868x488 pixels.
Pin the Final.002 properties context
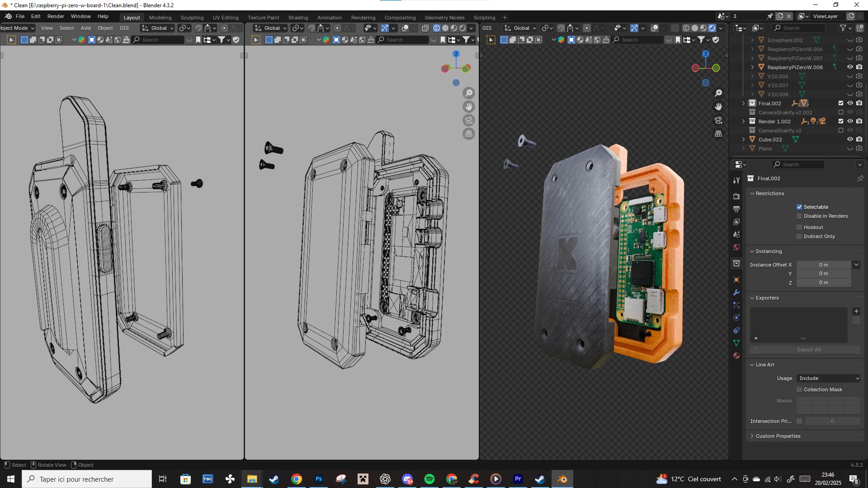tap(860, 178)
